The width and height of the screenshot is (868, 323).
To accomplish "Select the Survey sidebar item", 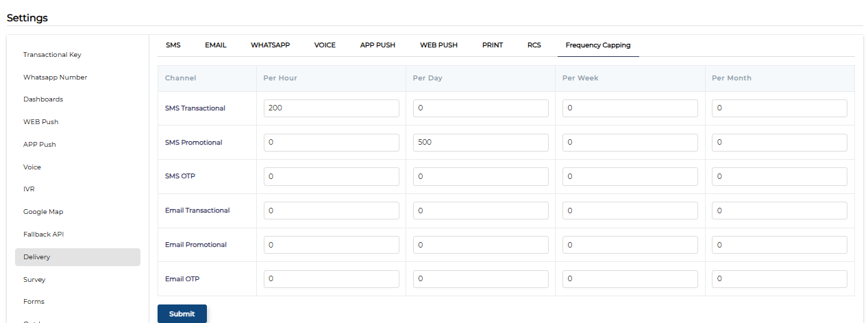I will pos(34,280).
